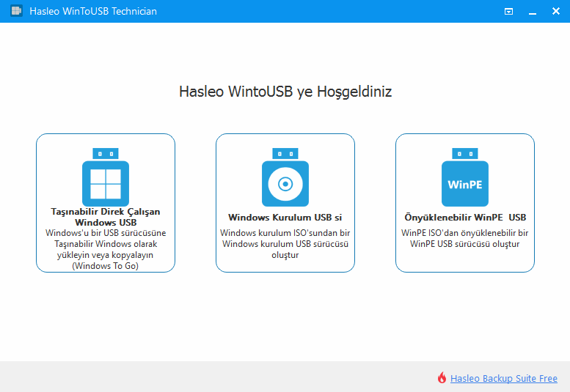Click the Windows logo USB drive icon
Viewport: 570px width, 392px height.
(x=105, y=183)
